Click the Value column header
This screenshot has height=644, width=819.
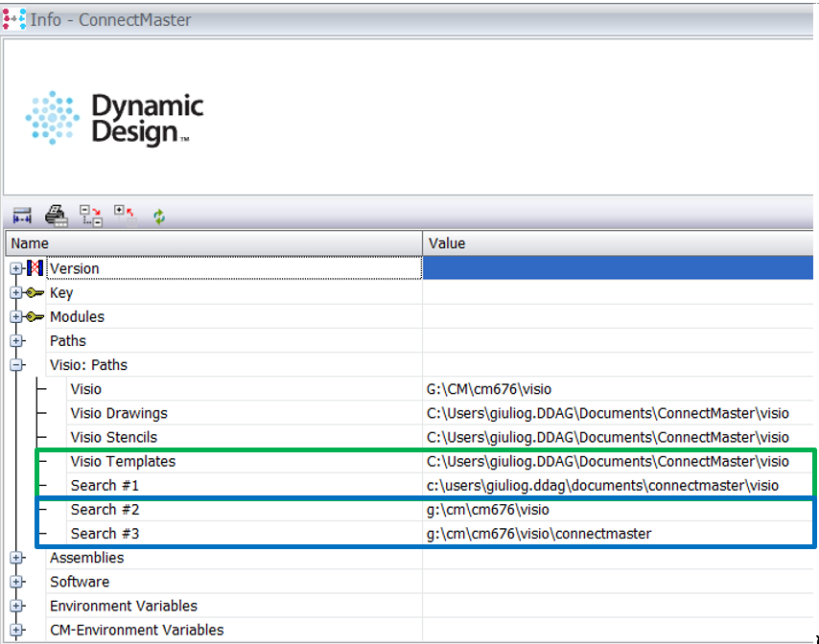click(618, 243)
